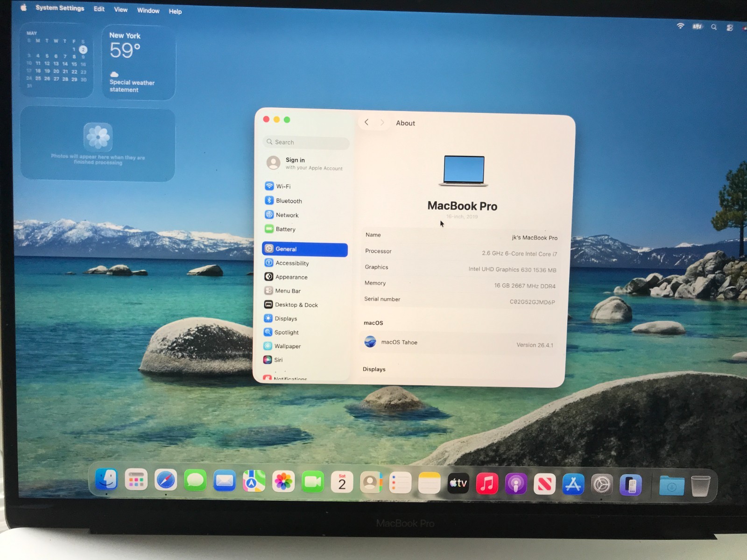Select Wallpaper in Settings sidebar

tap(305, 346)
